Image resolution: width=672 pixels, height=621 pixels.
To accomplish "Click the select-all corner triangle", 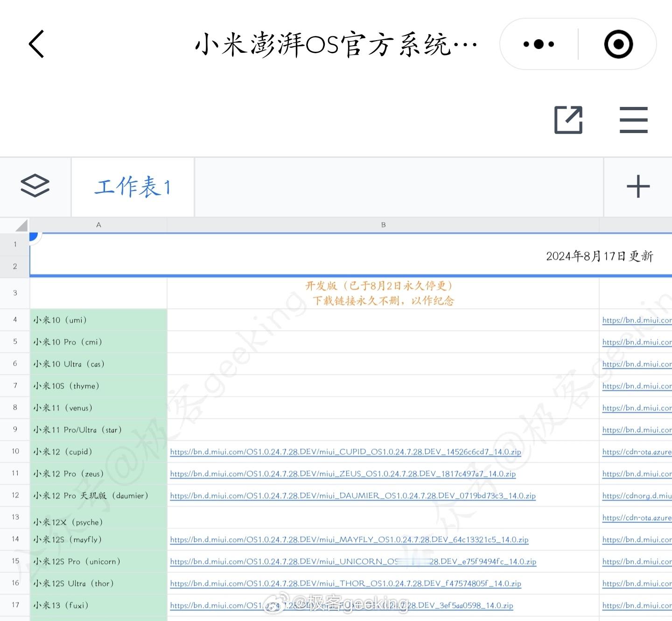I will (x=21, y=226).
